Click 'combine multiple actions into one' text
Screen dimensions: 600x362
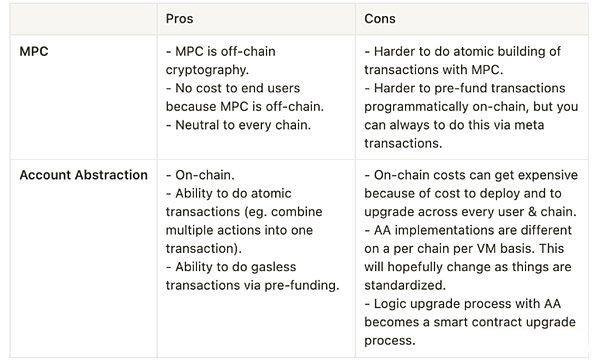pos(244,221)
